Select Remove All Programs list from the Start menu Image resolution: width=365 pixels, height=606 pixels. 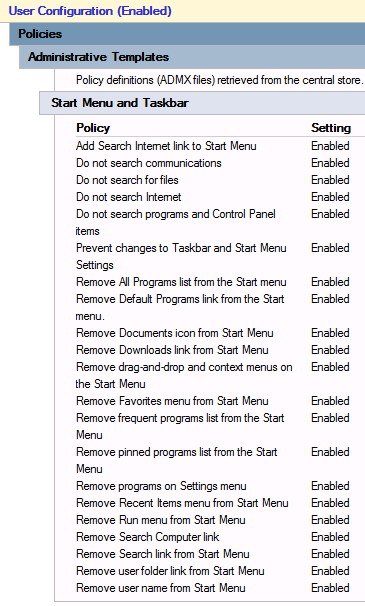[x=181, y=282]
